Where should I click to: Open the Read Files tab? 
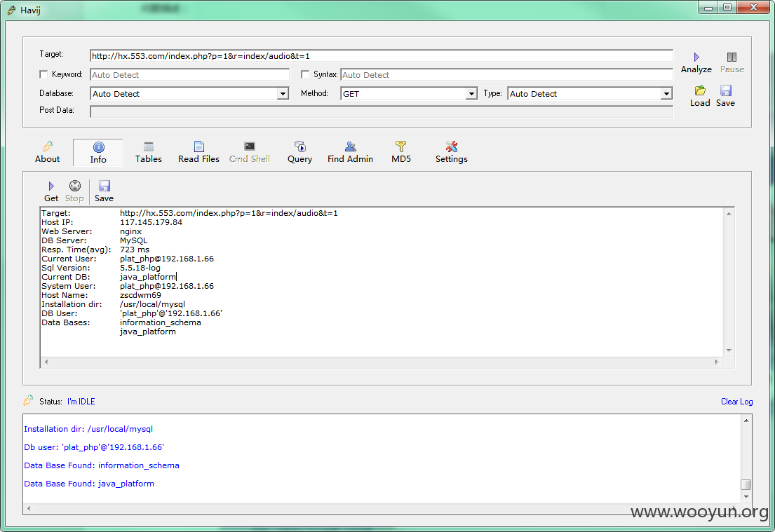(x=198, y=152)
